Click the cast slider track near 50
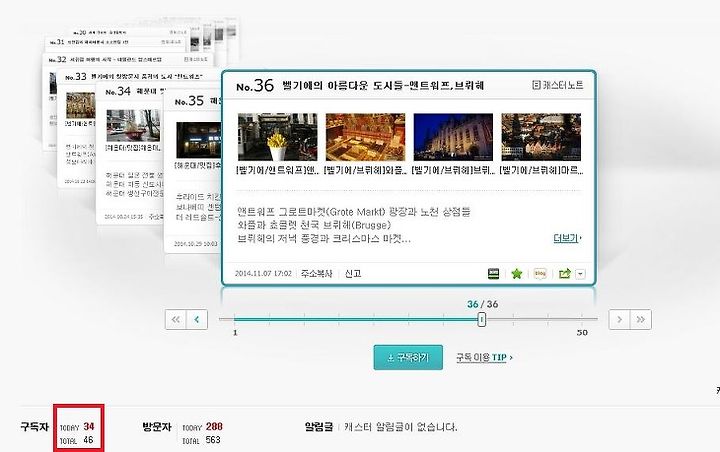 (582, 318)
